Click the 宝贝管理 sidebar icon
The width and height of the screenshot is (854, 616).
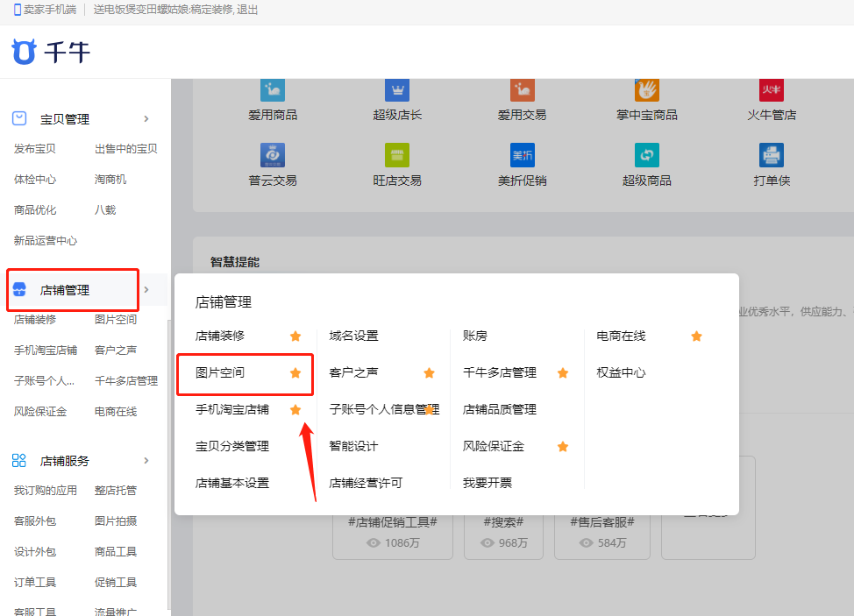19,118
